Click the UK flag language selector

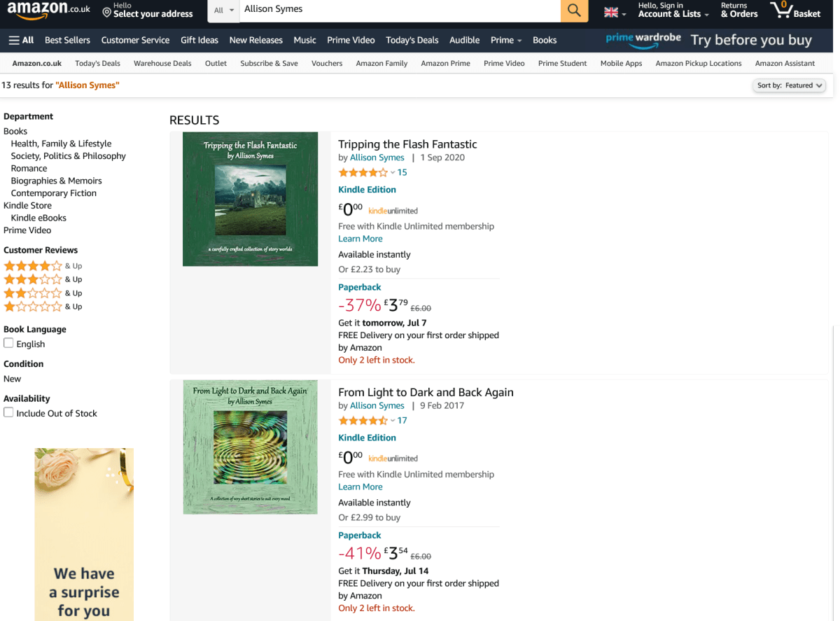615,13
